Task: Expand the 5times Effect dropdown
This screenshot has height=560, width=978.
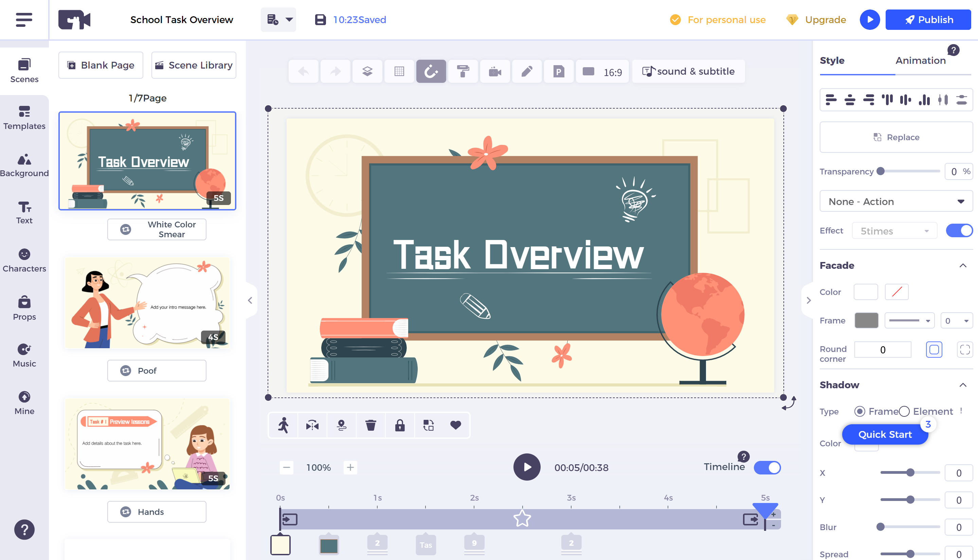Action: tap(894, 230)
